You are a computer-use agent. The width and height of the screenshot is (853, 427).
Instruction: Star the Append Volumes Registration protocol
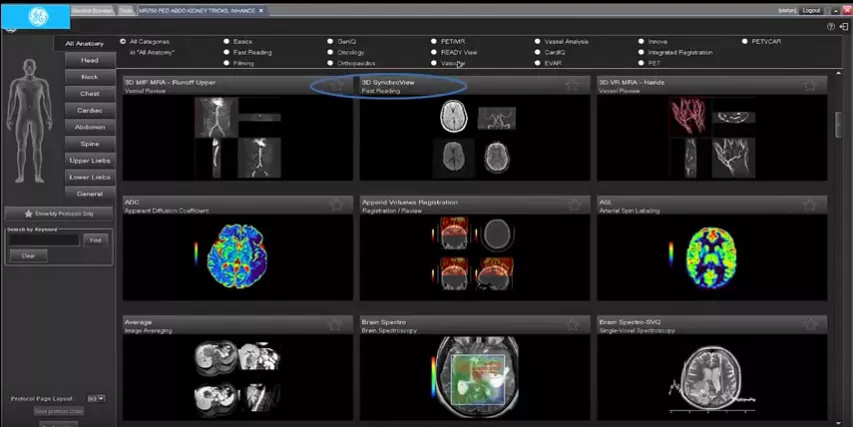pyautogui.click(x=572, y=205)
